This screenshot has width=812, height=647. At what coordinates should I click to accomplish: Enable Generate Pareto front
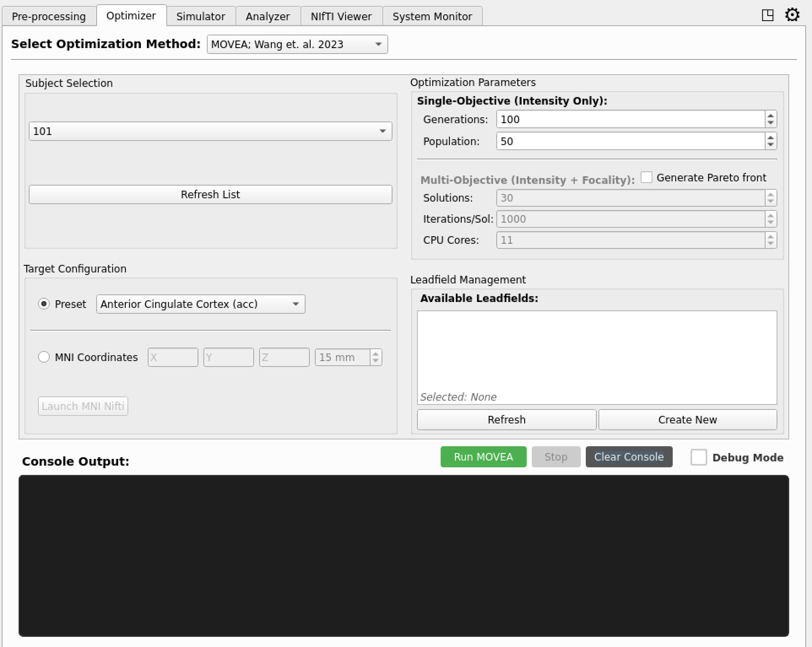646,177
